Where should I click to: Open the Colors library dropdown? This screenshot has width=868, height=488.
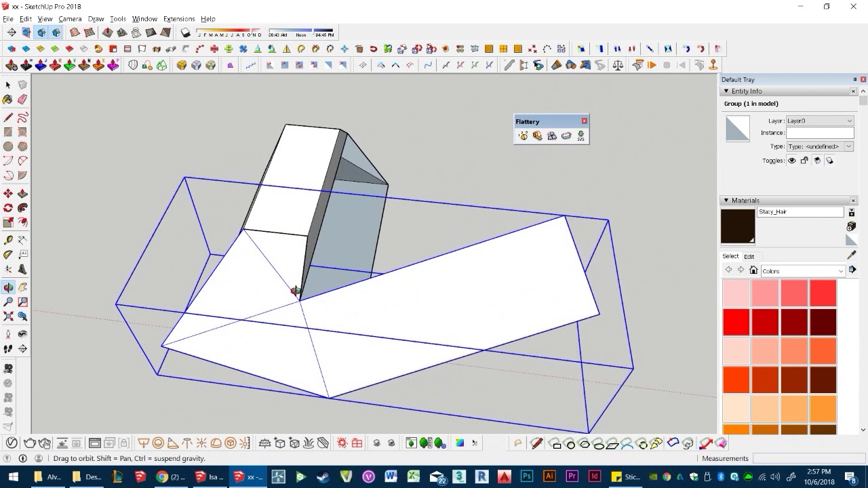[x=803, y=271]
